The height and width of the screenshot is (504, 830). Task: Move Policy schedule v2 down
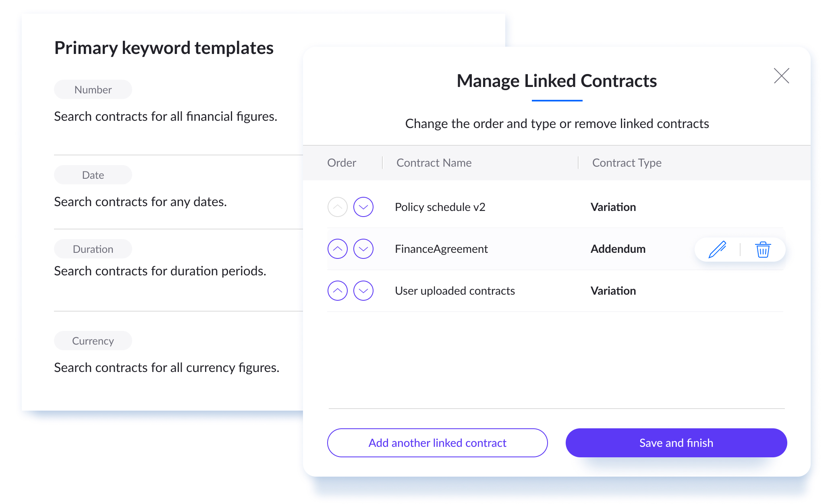[363, 207]
